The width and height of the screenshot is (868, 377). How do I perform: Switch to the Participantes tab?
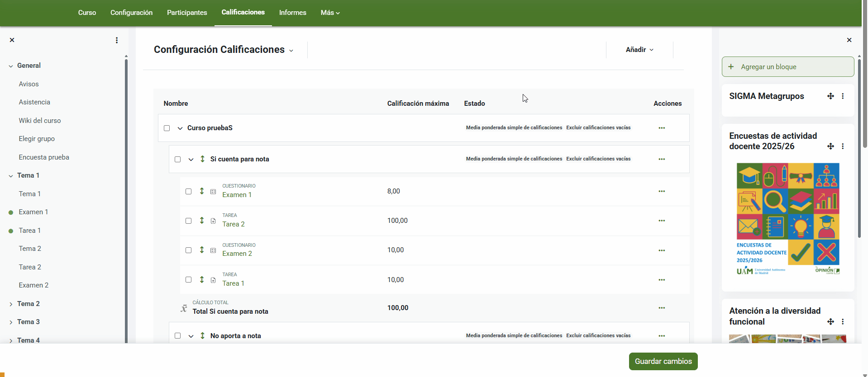point(187,13)
